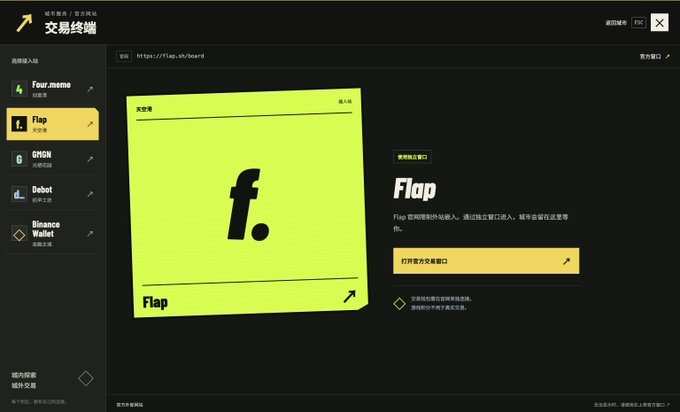Viewport: 680px width, 412px height.
Task: Select the GMGN station entry
Action: point(53,159)
